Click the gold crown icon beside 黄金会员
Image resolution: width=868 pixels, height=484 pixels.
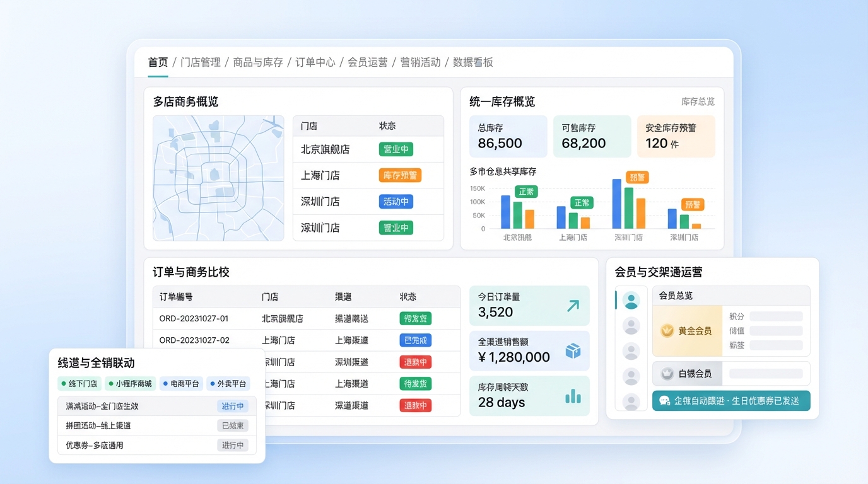pos(667,330)
